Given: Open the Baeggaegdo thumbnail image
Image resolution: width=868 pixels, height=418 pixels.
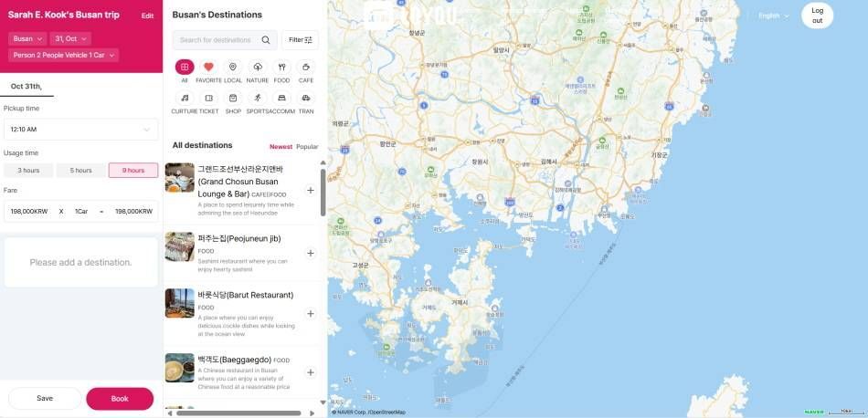Looking at the screenshot, I should point(179,368).
